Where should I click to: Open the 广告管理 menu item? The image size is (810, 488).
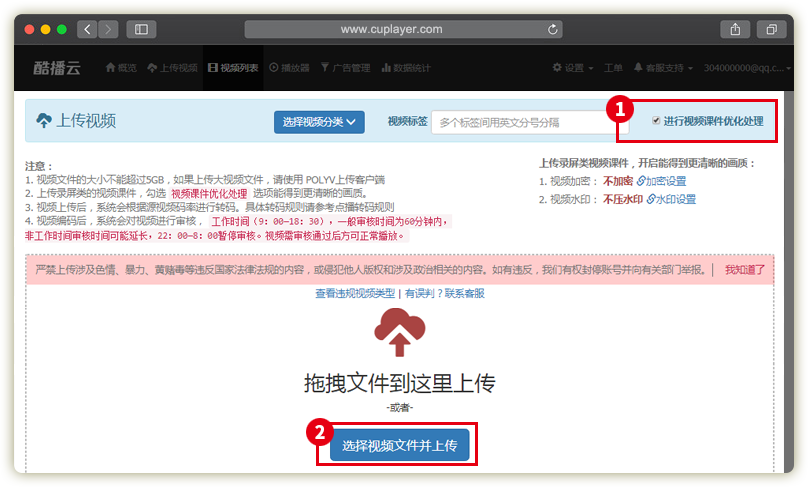345,68
